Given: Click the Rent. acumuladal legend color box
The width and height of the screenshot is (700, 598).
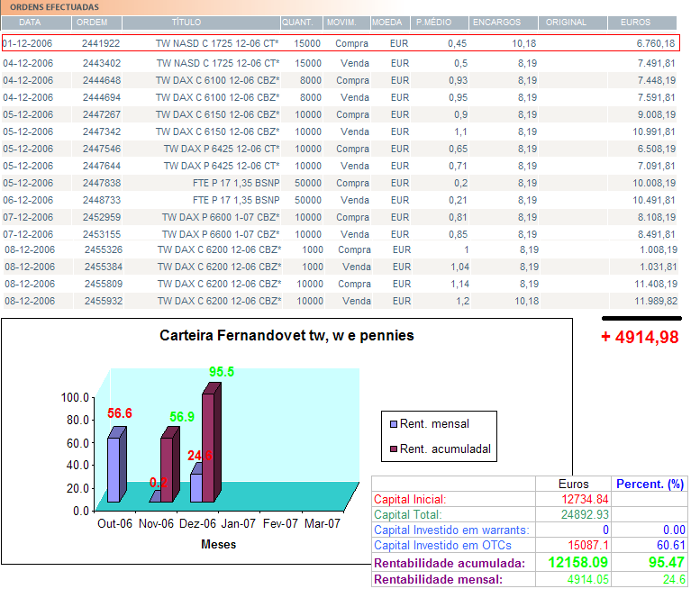Looking at the screenshot, I should 394,449.
